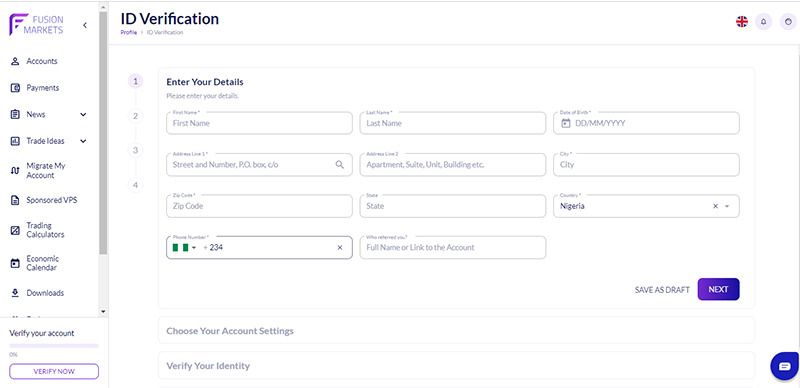The width and height of the screenshot is (800, 388).
Task: Click the Migrate My Account icon
Action: (15, 171)
